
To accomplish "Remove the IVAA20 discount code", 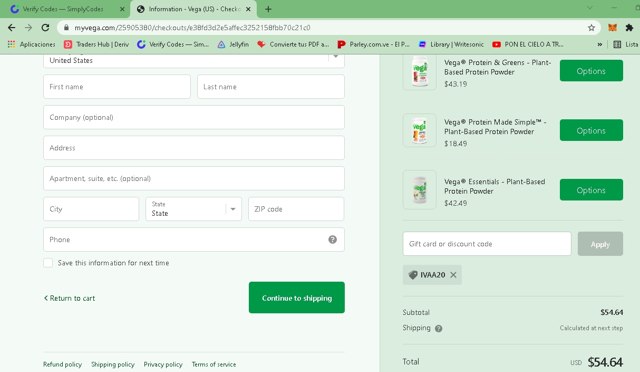I will [x=453, y=275].
